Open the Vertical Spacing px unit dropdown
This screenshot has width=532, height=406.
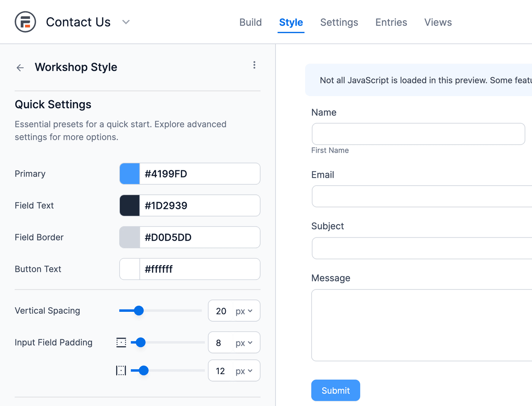click(244, 311)
